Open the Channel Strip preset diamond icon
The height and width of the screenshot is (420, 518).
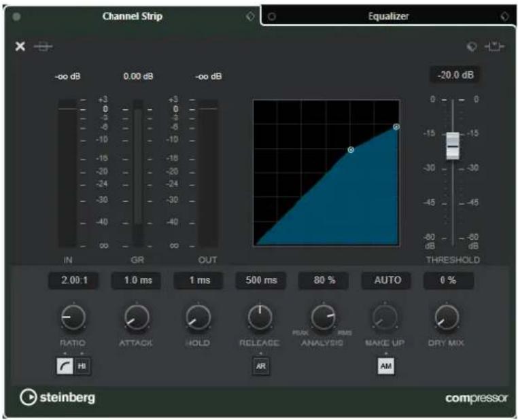250,16
